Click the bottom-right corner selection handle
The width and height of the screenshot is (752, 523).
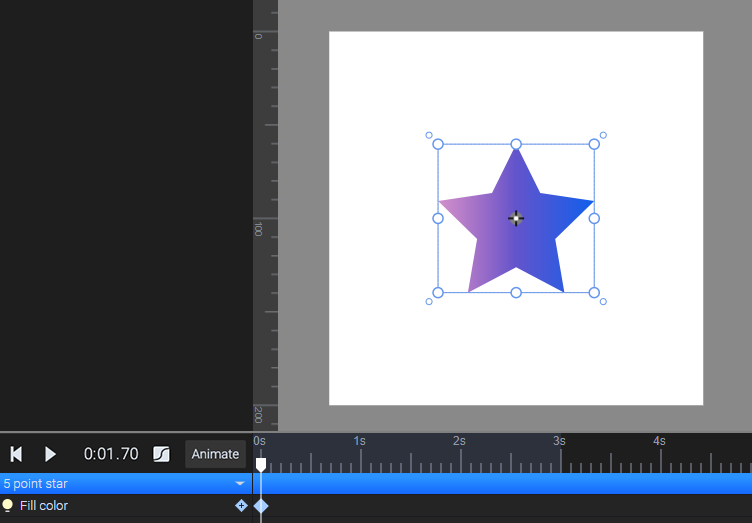[x=594, y=292]
